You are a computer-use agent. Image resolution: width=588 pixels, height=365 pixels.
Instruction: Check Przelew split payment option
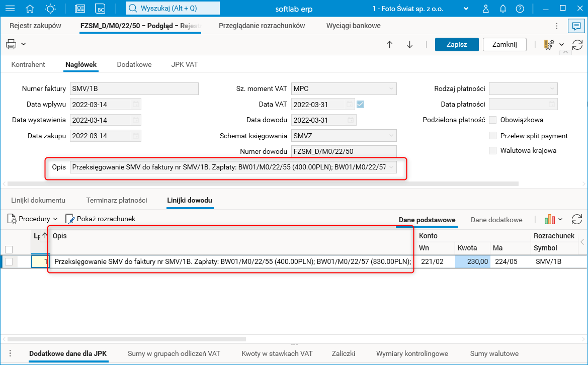[493, 136]
